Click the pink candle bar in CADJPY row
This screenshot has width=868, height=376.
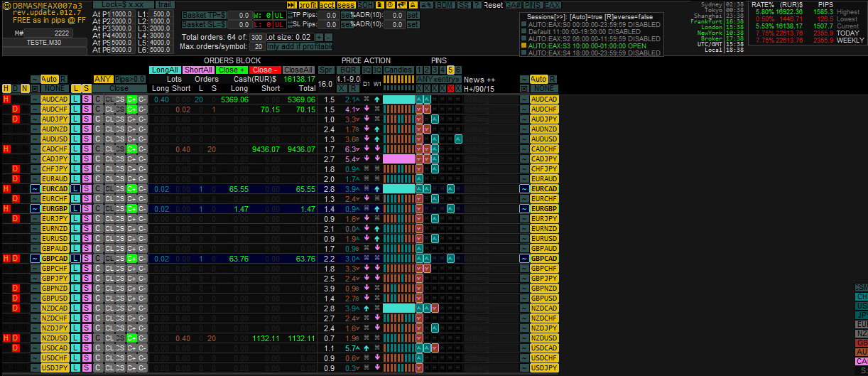[x=398, y=159]
